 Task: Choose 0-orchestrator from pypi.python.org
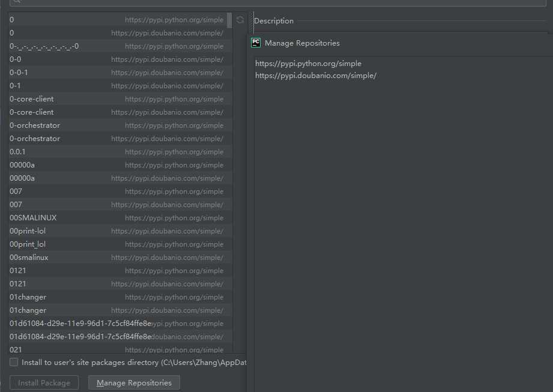coord(120,125)
